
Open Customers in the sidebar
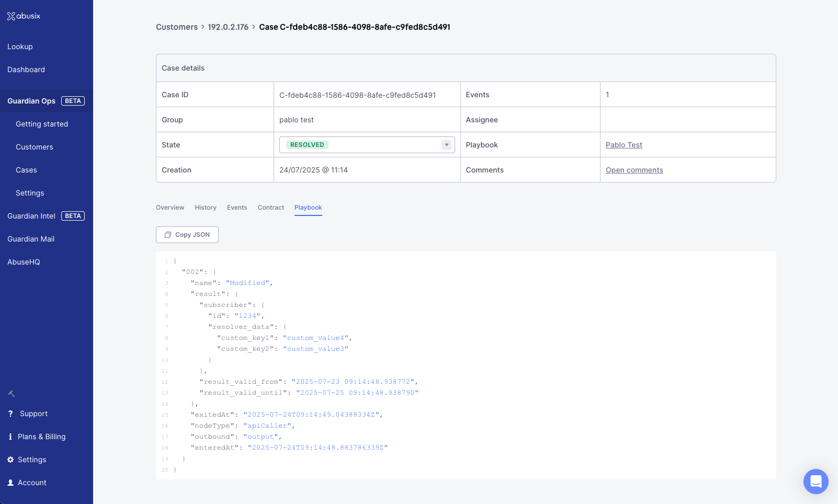[35, 147]
